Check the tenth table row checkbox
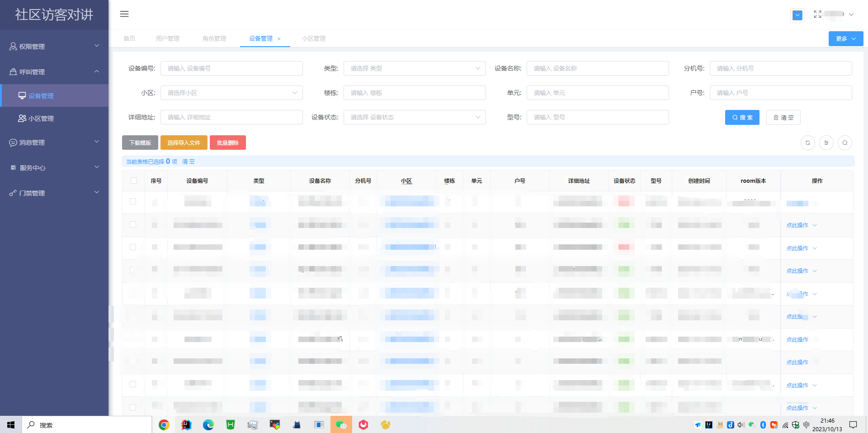Image resolution: width=868 pixels, height=433 pixels. pos(133,407)
